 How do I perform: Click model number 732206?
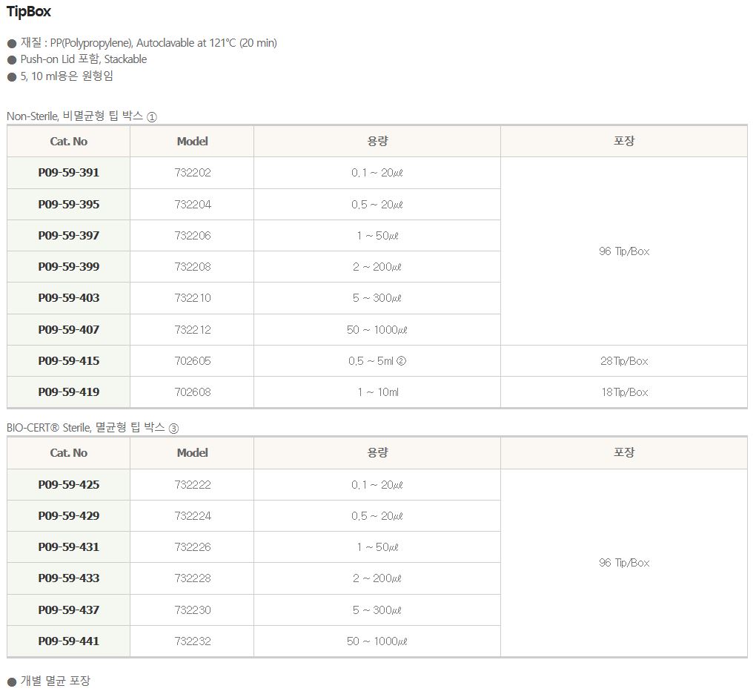pos(193,236)
